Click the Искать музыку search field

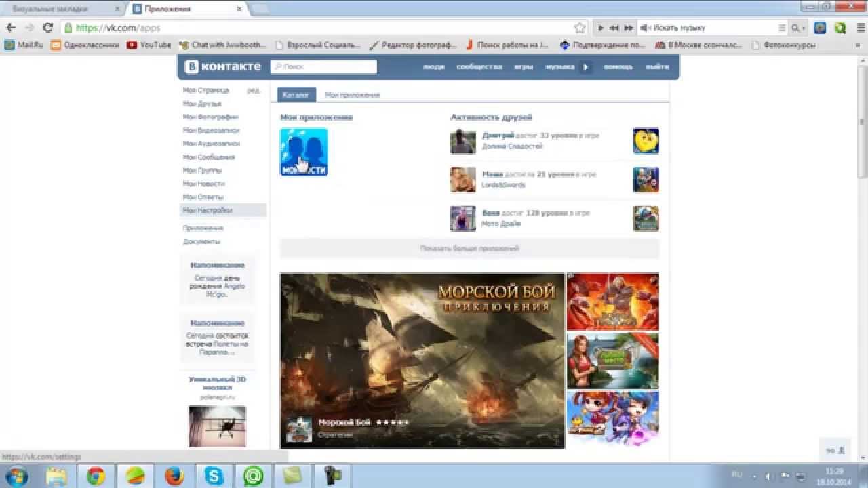712,28
